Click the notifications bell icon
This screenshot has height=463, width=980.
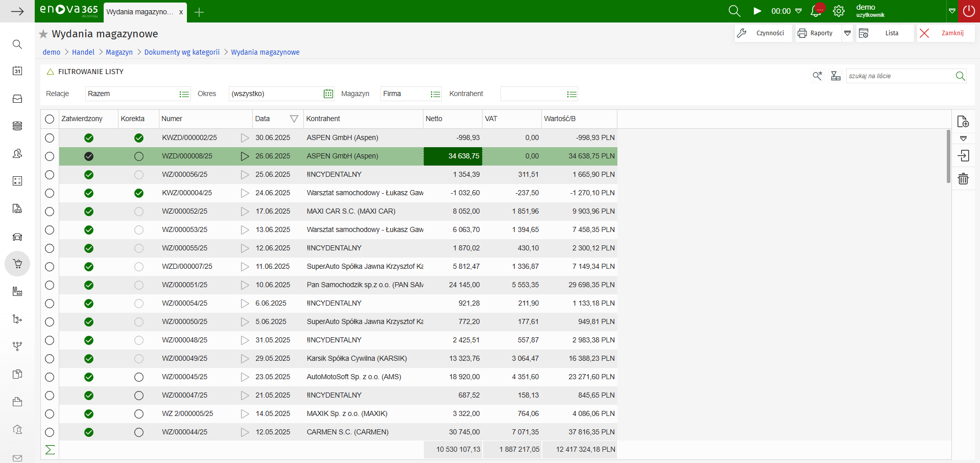click(816, 11)
